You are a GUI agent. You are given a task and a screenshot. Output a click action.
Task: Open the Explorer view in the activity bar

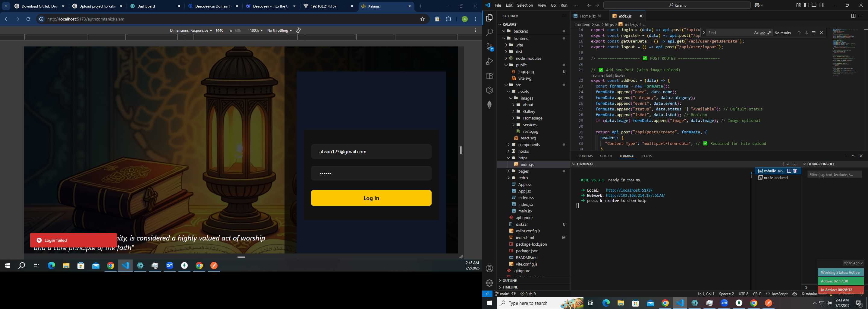tap(489, 18)
